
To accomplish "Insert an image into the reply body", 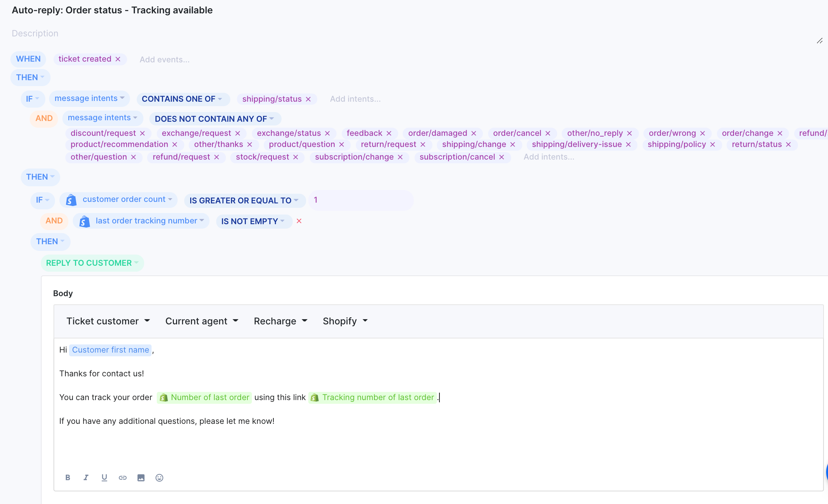I will click(141, 478).
